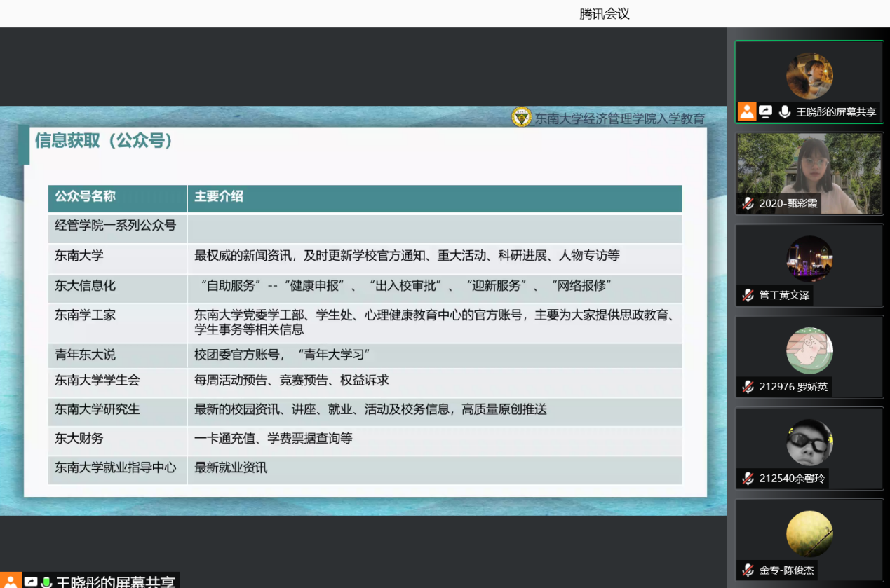Click the Southeast University logo on slide
Image resolution: width=890 pixels, height=588 pixels.
[521, 117]
